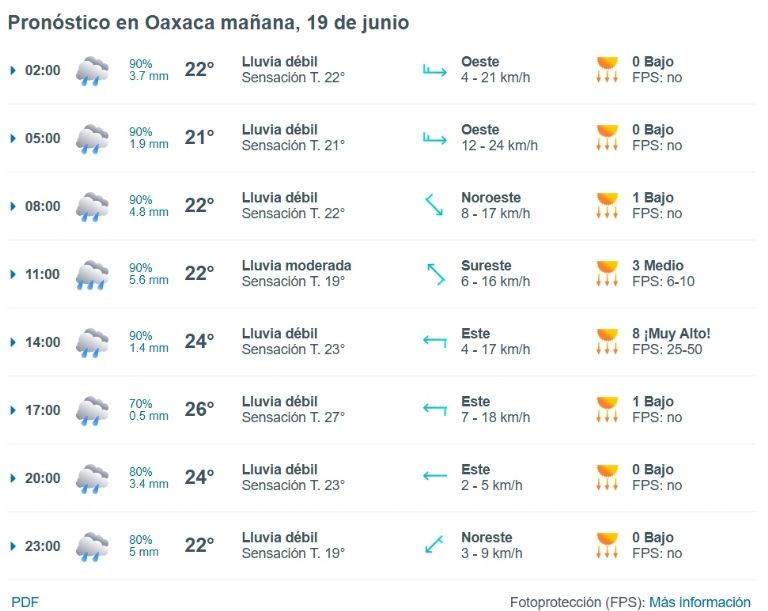Click the UV sun icon at 14:00

point(607,341)
